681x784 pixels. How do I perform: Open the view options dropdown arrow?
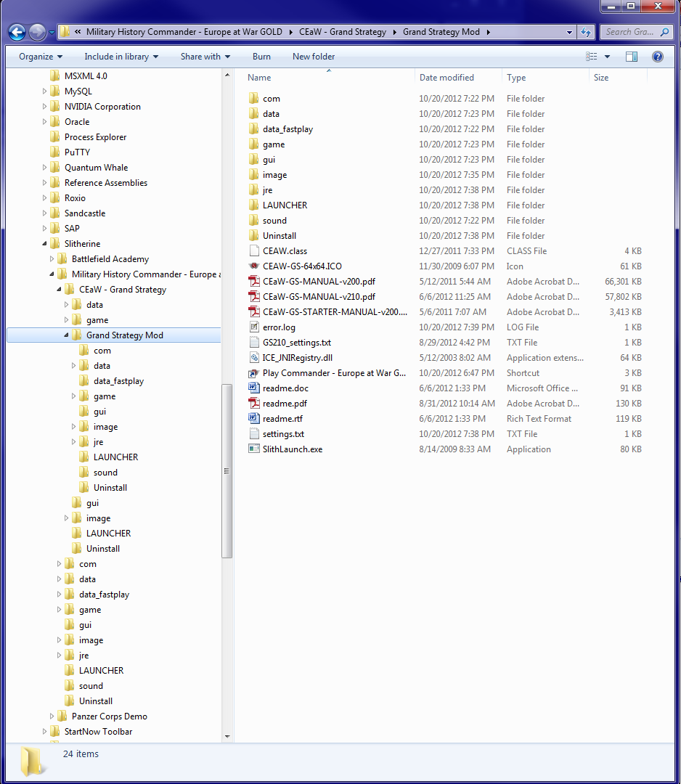[608, 57]
